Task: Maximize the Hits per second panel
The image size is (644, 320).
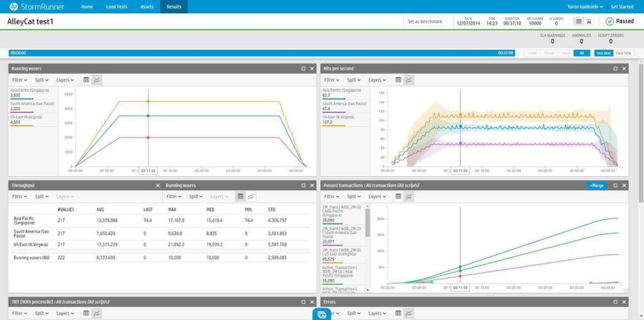Action: tap(615, 69)
